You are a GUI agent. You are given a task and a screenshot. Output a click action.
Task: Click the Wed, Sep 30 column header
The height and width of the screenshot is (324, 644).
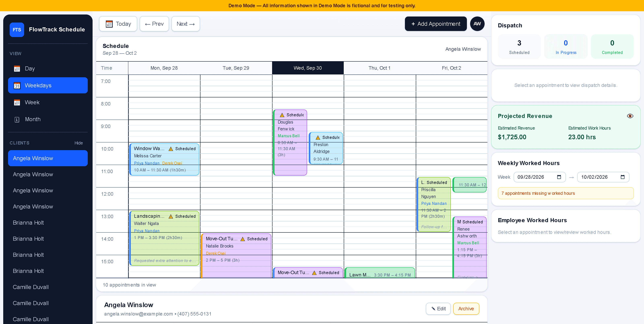(308, 68)
